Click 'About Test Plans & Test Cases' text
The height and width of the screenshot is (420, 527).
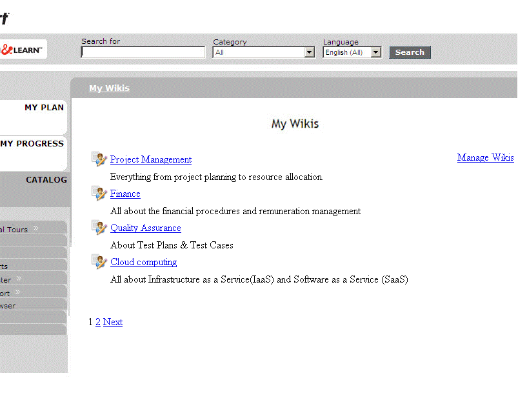pyautogui.click(x=172, y=245)
